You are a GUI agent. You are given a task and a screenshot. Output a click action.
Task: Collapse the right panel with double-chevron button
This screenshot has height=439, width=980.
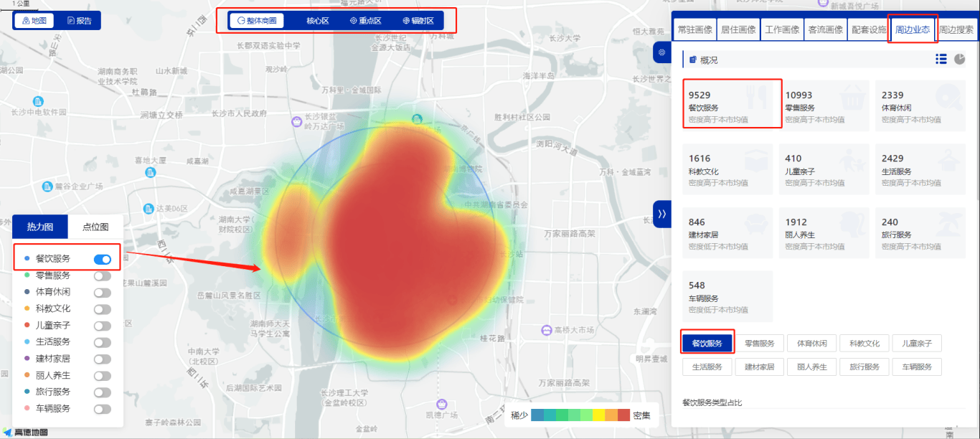click(661, 214)
